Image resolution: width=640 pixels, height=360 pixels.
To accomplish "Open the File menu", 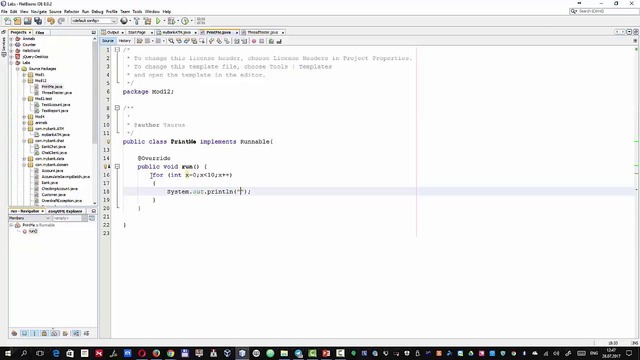I will 4,11.
